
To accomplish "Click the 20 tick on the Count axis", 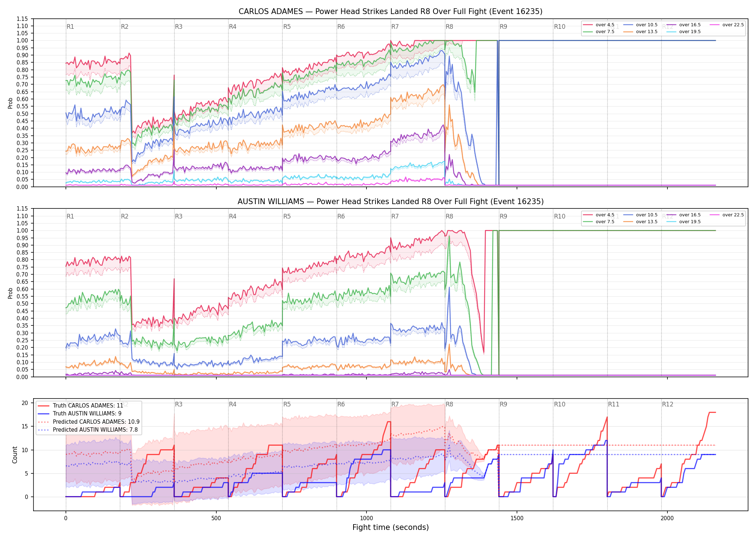I will coord(25,403).
